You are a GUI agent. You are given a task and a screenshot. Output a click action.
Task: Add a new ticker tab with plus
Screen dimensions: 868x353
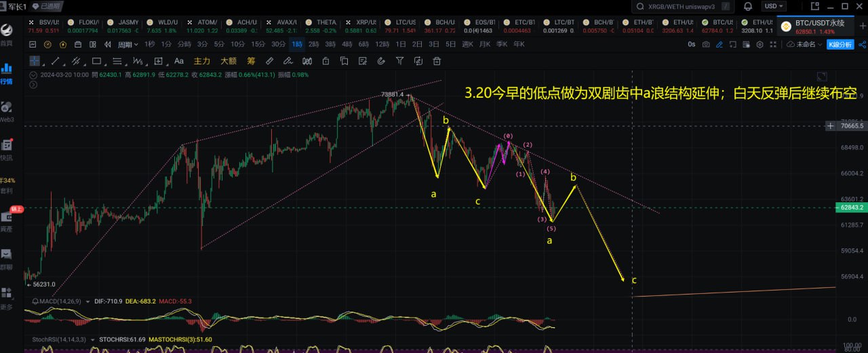click(x=863, y=26)
